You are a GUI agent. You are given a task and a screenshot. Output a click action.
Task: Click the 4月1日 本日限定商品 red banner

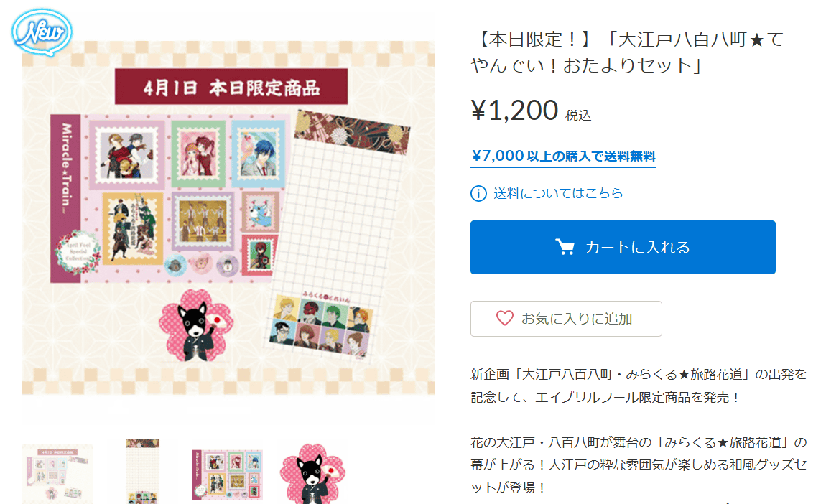[x=231, y=86]
